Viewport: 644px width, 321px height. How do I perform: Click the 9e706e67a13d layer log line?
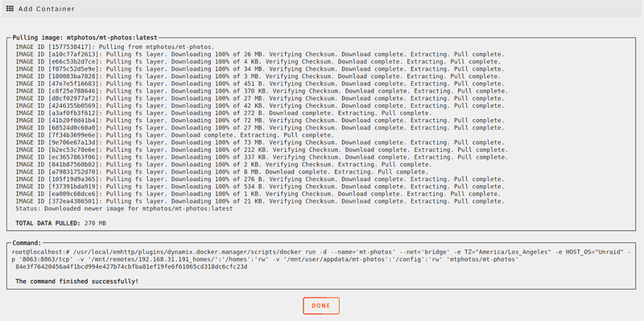click(x=259, y=142)
